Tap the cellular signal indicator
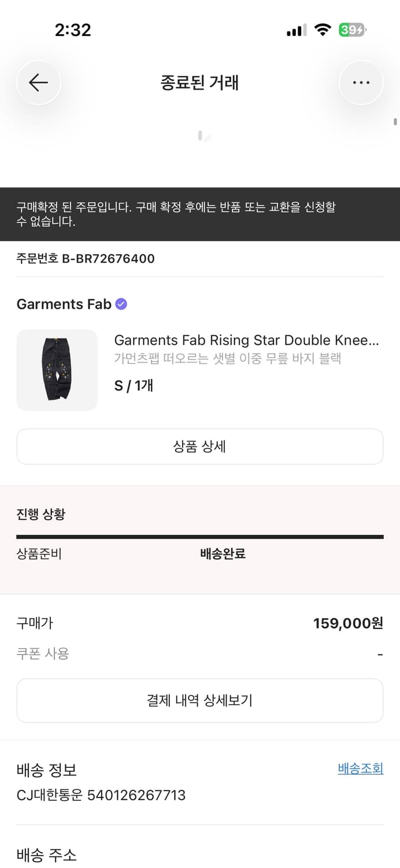Viewport: 400px width, 868px height. [295, 30]
